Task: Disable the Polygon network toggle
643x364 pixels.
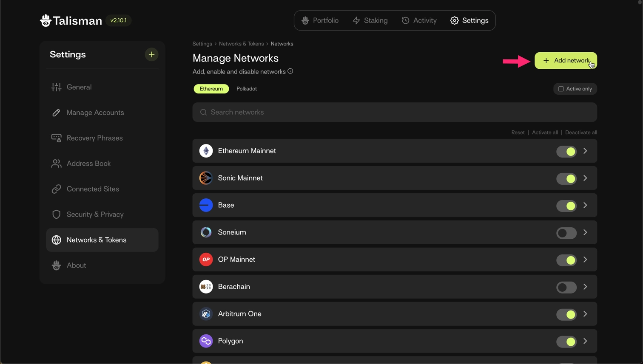Action: point(566,341)
